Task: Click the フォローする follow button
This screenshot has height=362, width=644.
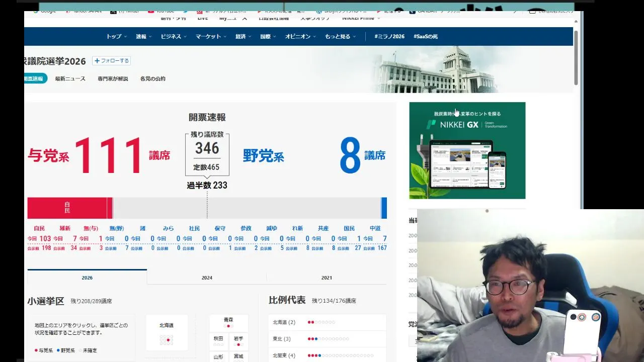Action: 112,61
